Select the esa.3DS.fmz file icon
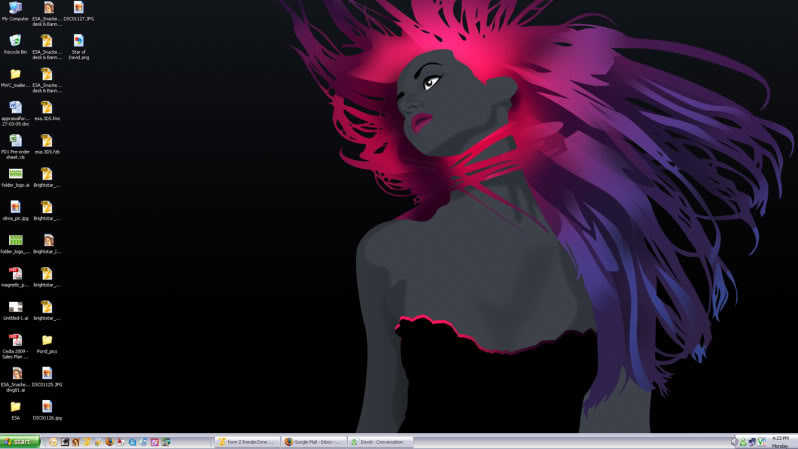798x449 pixels. [x=47, y=111]
